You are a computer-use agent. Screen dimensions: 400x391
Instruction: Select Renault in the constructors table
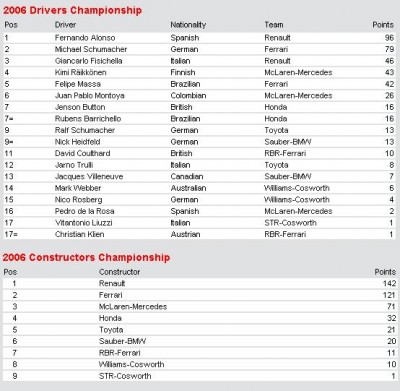click(x=112, y=284)
